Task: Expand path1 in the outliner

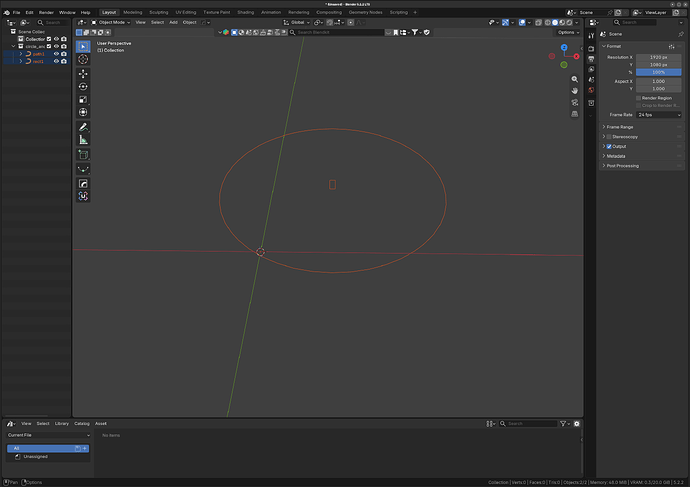Action: pyautogui.click(x=21, y=54)
